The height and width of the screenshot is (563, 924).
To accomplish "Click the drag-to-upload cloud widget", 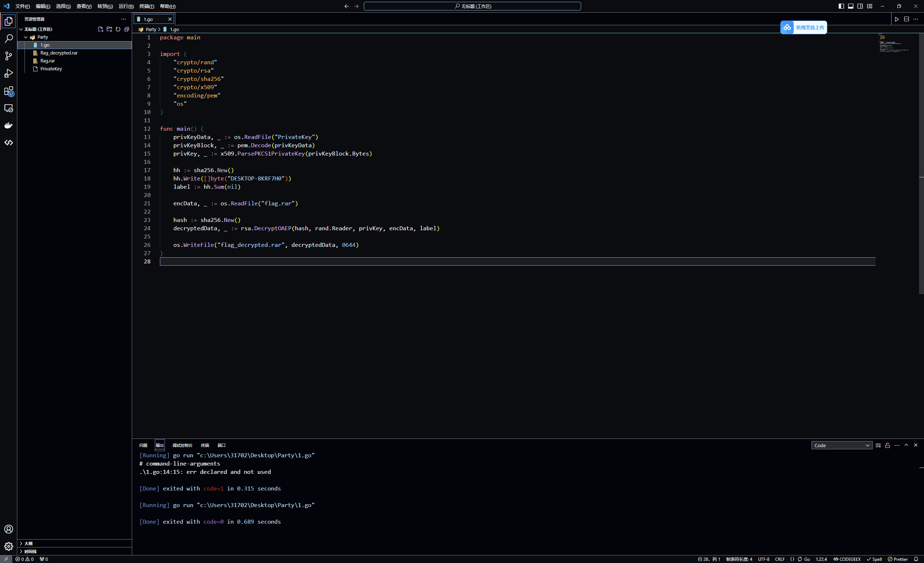I will point(803,27).
